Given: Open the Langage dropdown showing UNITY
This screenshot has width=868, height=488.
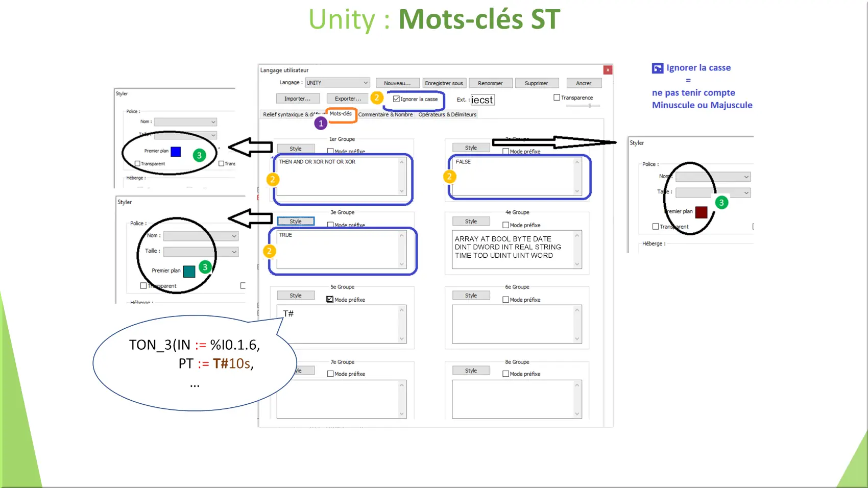Looking at the screenshot, I should tap(337, 83).
